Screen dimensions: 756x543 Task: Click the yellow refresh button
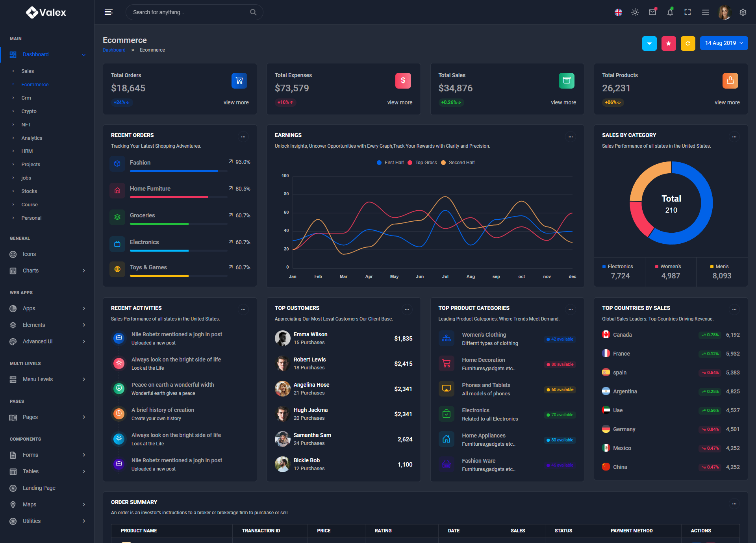(688, 43)
